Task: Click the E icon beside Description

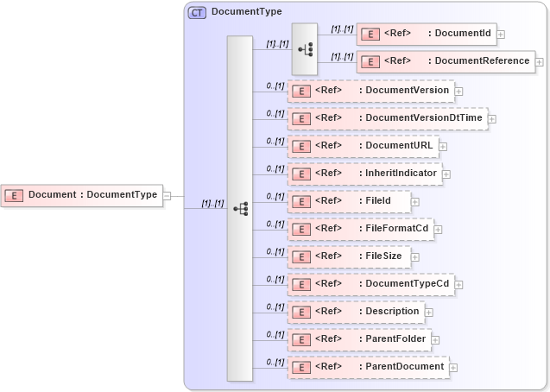Action: point(301,313)
